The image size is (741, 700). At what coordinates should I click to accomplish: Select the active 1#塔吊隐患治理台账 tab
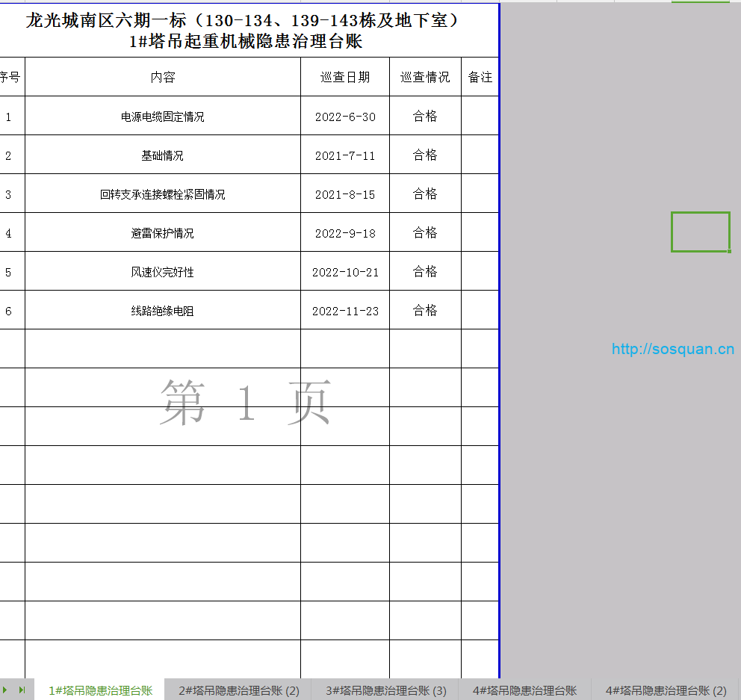(x=101, y=690)
